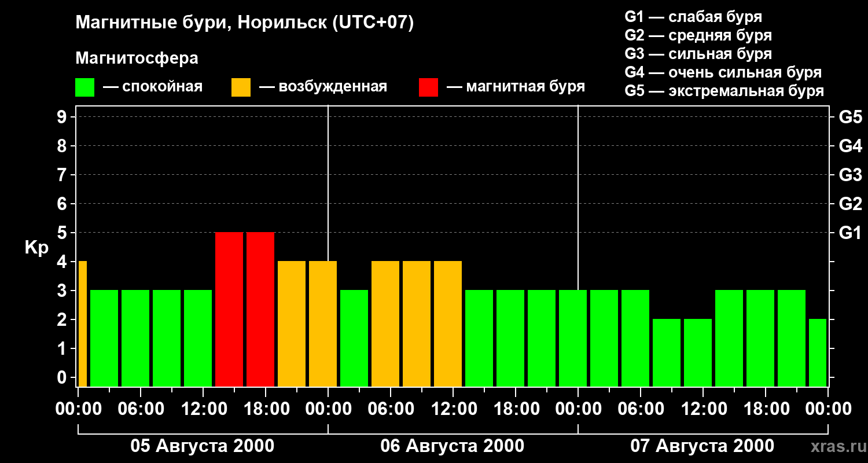Click the "Магнитосфера" heading
Screen dimensions: 868x463
coord(137,58)
